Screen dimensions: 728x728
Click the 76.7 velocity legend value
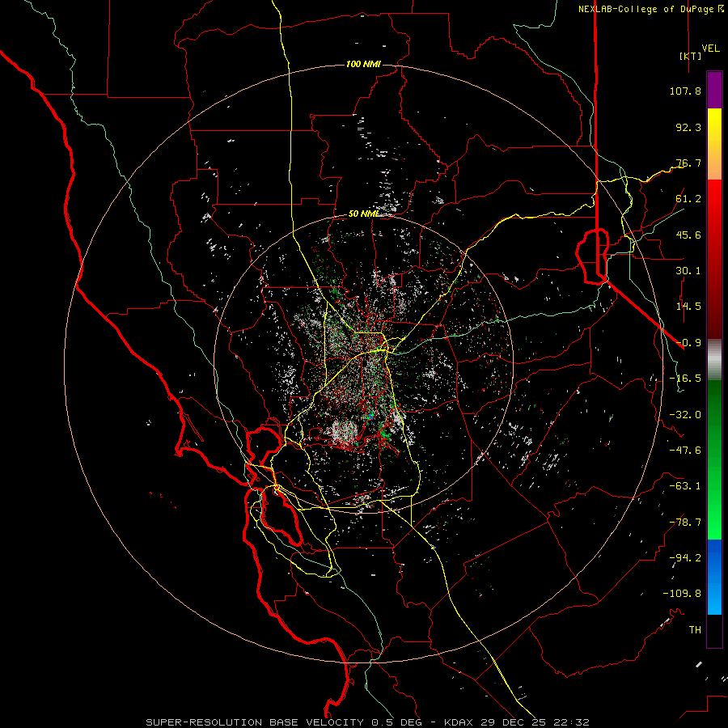click(688, 163)
